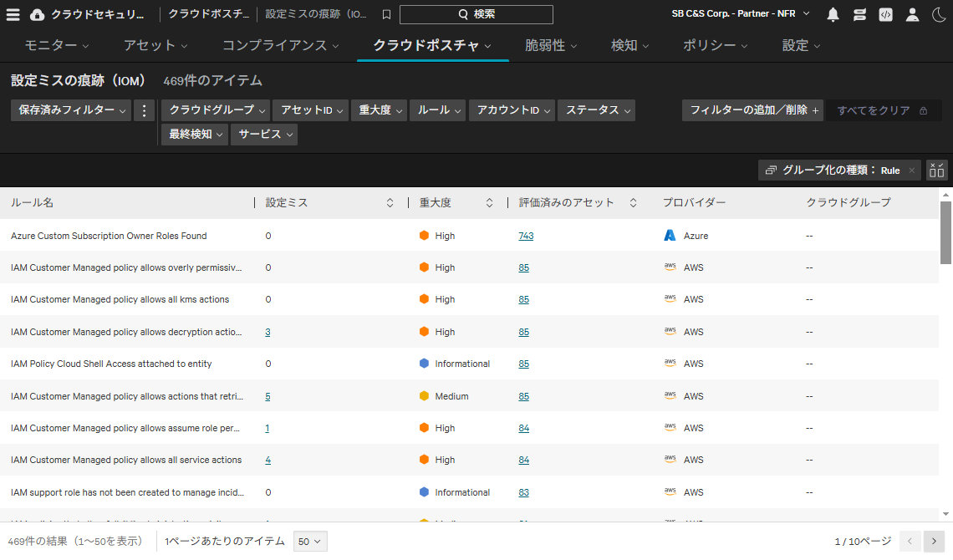
Task: Select row IAM Policy Cloud Shell Access attached to entity
Action: pos(469,364)
